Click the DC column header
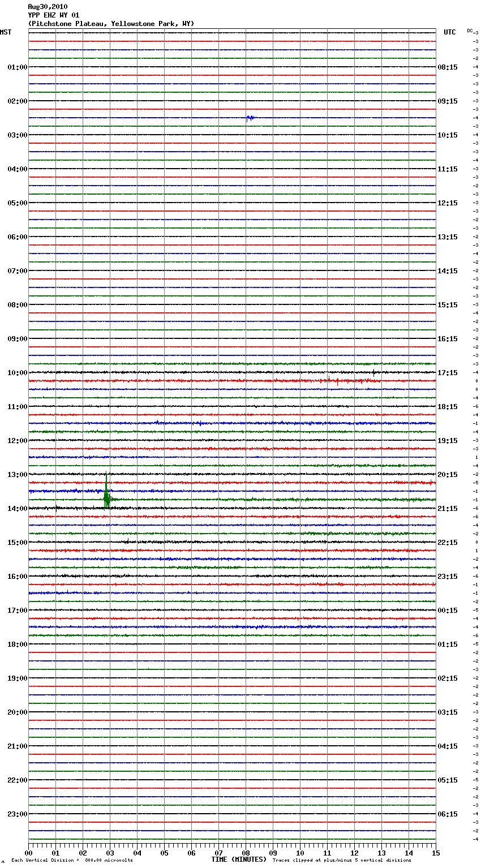Viewport: 481px width, 868px height. click(470, 31)
